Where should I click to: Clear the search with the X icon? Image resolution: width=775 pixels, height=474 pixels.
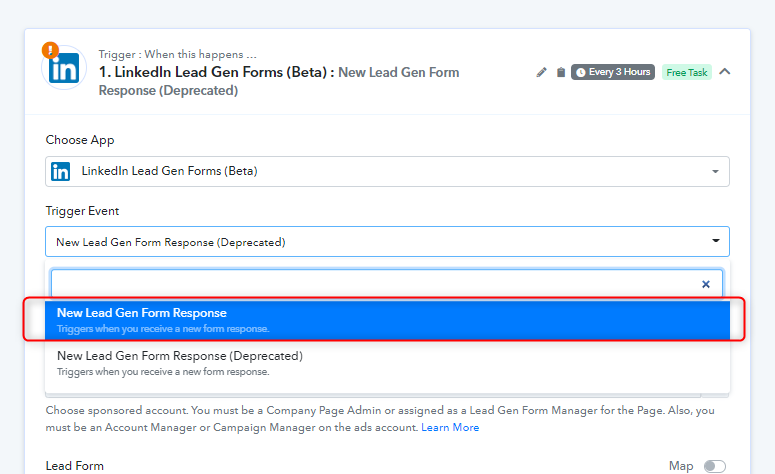pyautogui.click(x=706, y=284)
